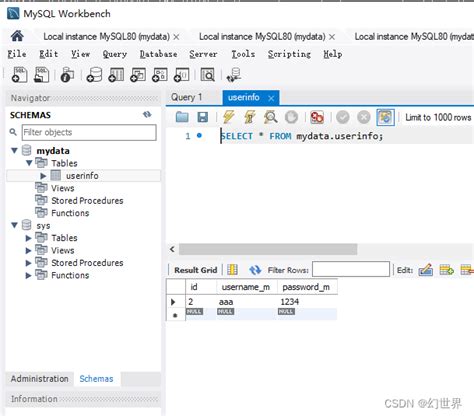
Task: Rollback the current transaction
Action: tap(364, 117)
